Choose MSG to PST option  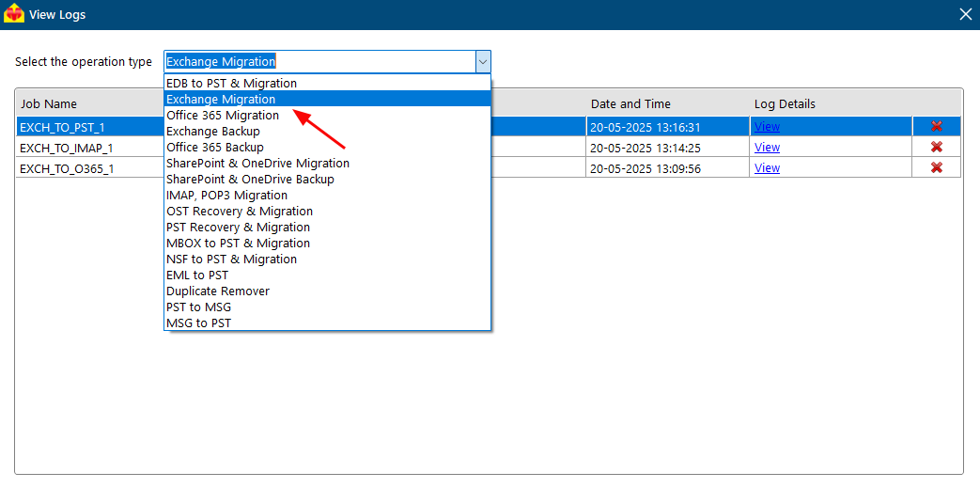(x=327, y=323)
